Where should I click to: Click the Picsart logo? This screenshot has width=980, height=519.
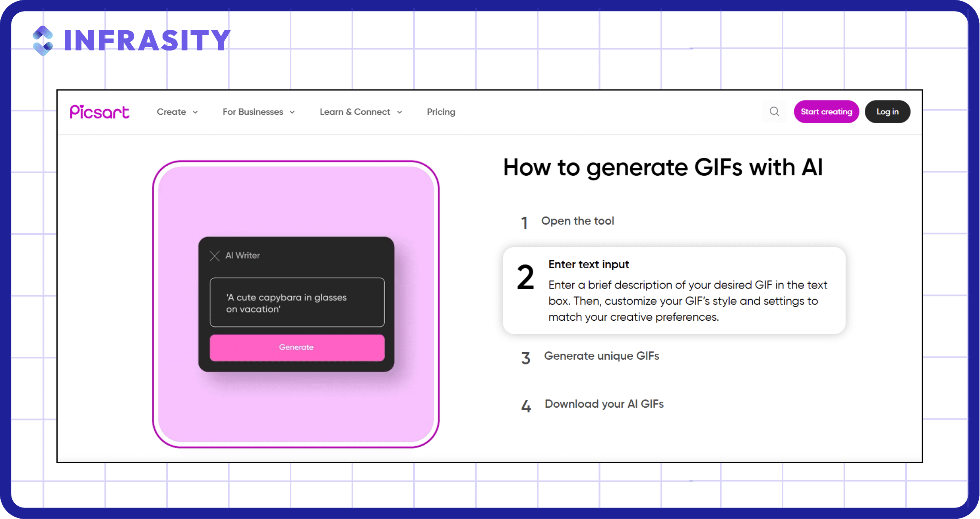click(99, 112)
